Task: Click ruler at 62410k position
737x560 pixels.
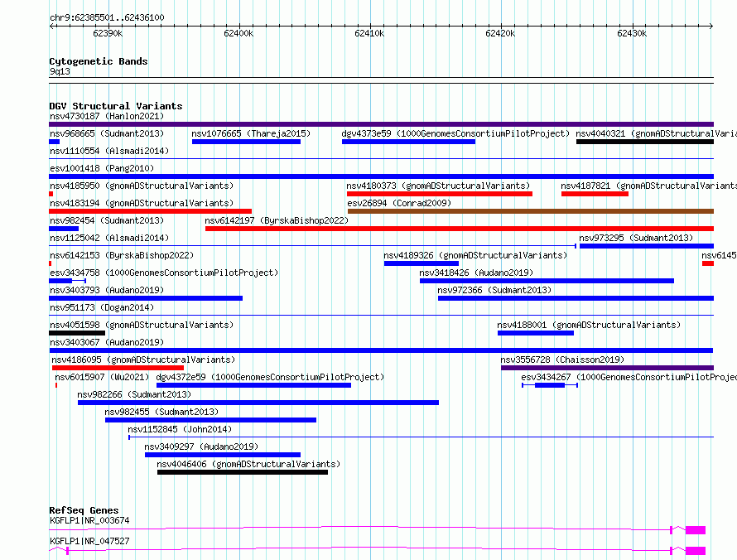Action: click(x=370, y=33)
